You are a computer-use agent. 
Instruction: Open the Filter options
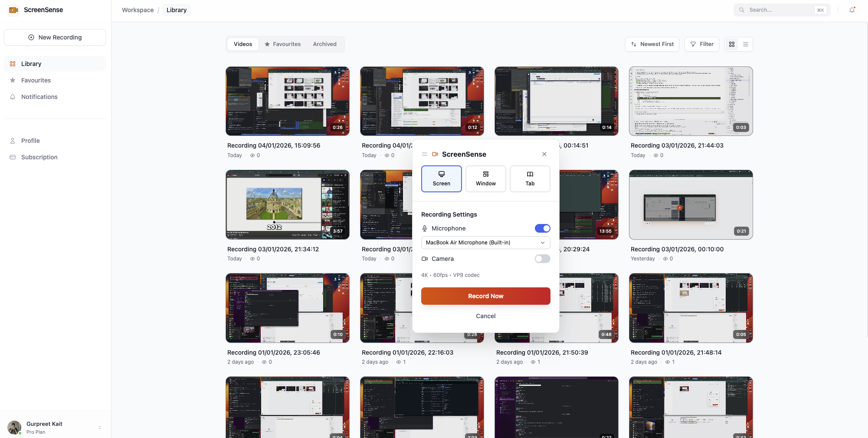tap(701, 44)
